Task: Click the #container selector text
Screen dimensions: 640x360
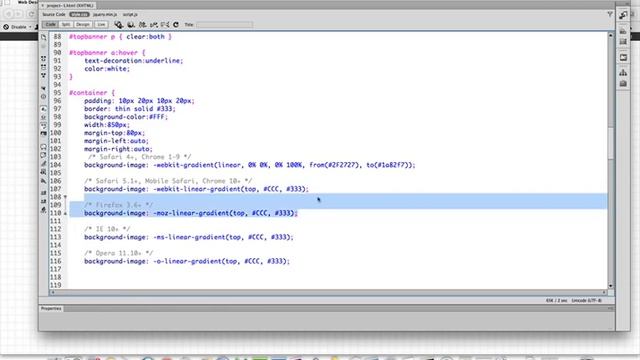Action: 88,93
